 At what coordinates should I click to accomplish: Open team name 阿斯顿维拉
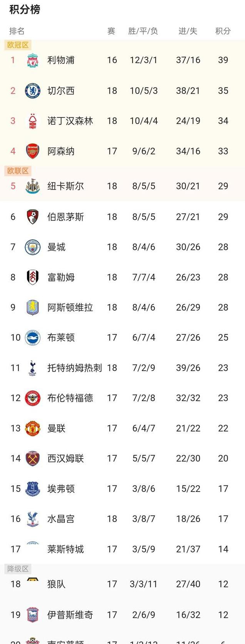70,308
